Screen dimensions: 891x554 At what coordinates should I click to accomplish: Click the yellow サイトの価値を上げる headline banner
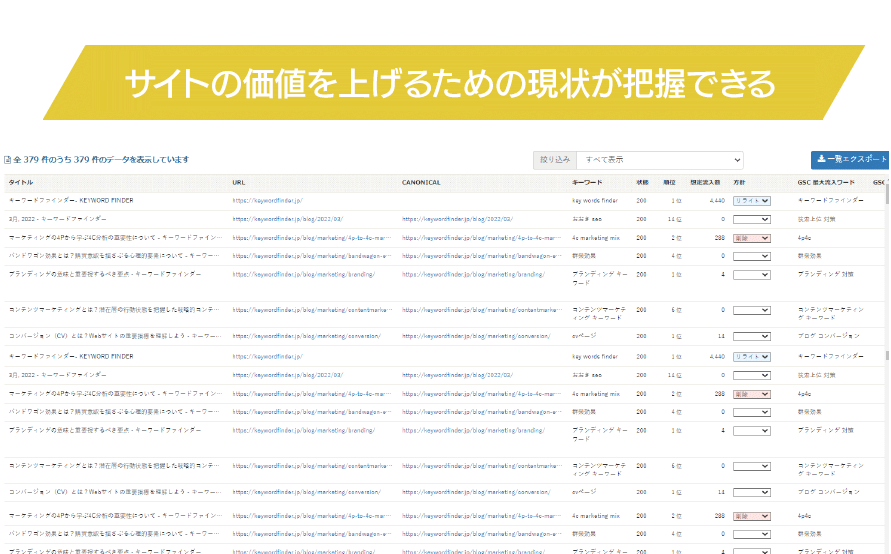click(x=449, y=84)
